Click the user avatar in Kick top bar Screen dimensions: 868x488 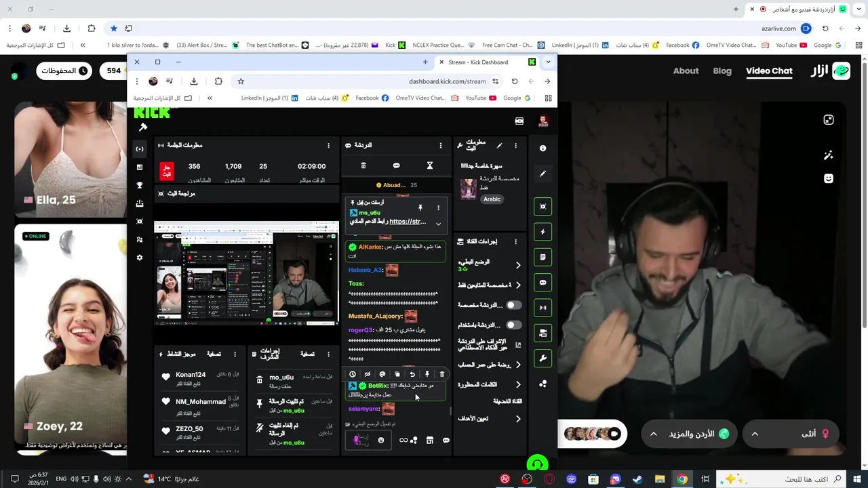[543, 121]
